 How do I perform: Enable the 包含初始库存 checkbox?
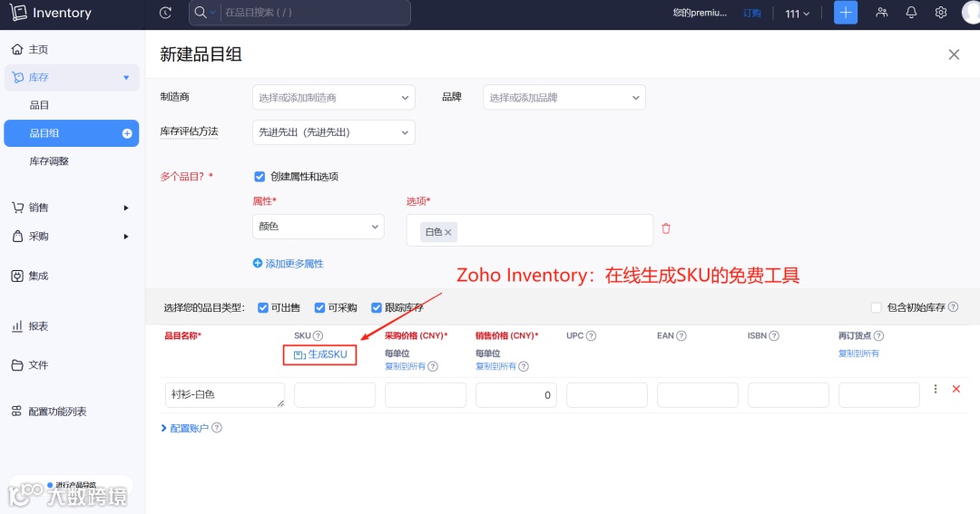(877, 308)
